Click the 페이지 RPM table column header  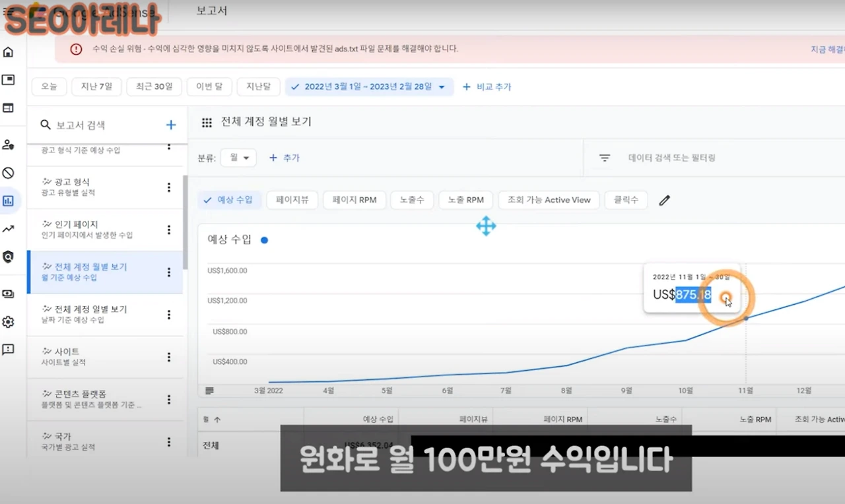(563, 419)
